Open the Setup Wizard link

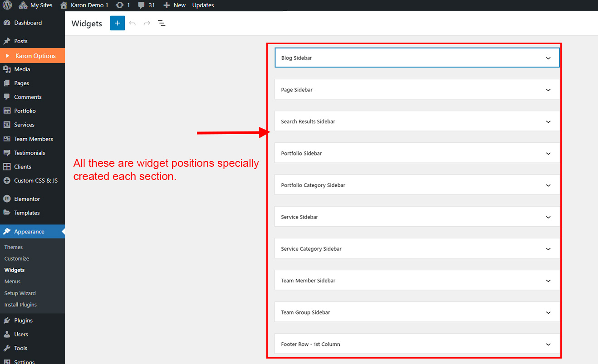click(x=20, y=293)
